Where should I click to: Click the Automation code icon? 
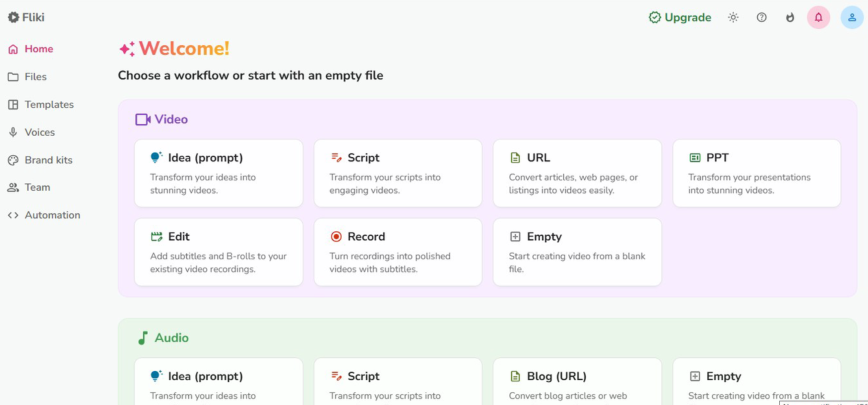tap(13, 215)
